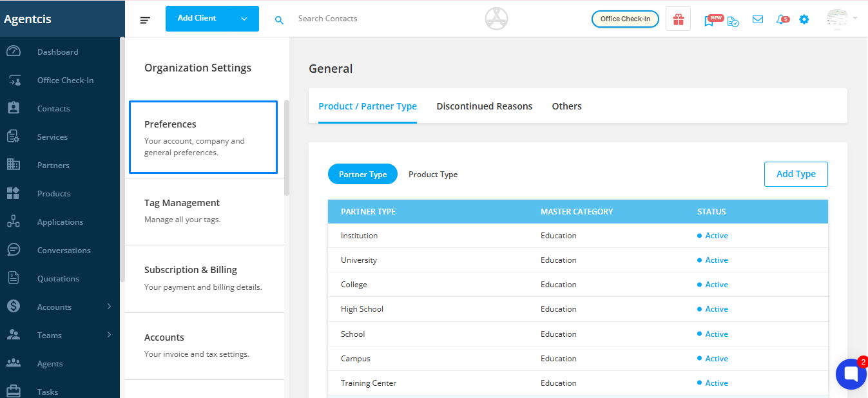Screen dimensions: 868x398
Task: Click the STATUS column header
Action: pyautogui.click(x=711, y=212)
